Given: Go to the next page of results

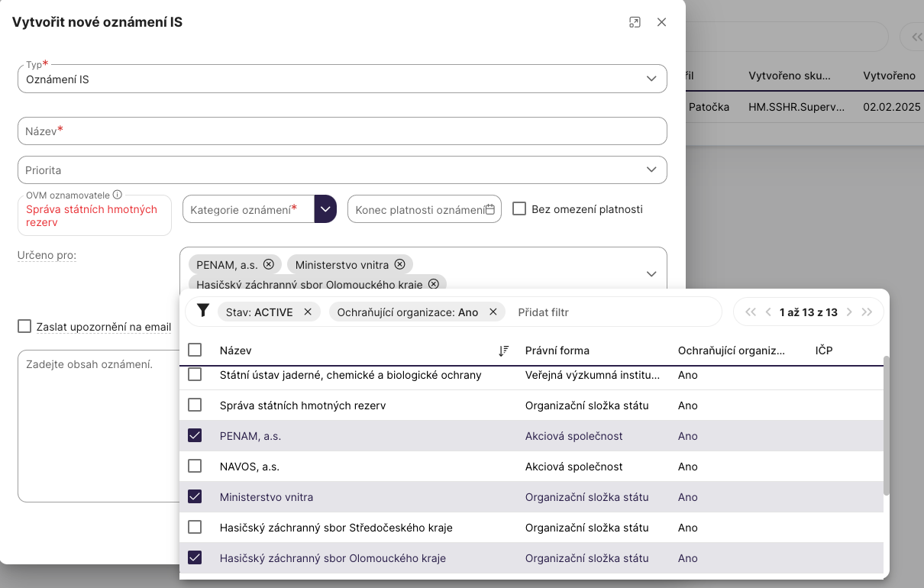Looking at the screenshot, I should click(x=849, y=312).
